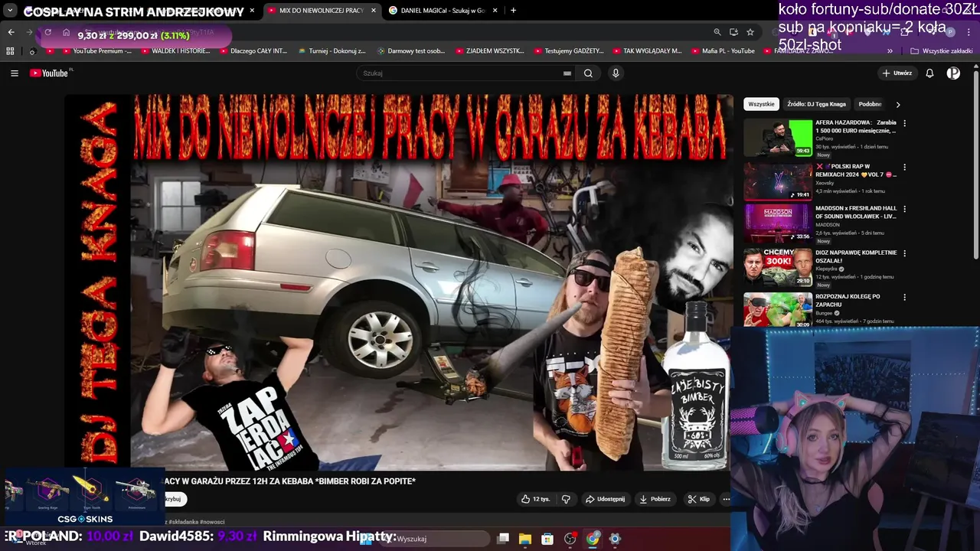The width and height of the screenshot is (980, 551).
Task: Open options menu for POLSKI RAP W REMIXACH video
Action: coord(904,167)
